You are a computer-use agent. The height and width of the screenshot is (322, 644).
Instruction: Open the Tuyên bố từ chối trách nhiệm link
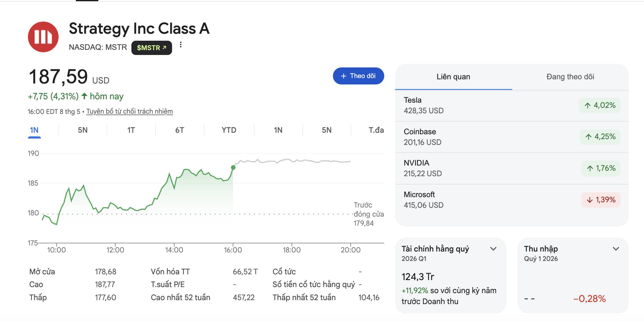[x=130, y=111]
